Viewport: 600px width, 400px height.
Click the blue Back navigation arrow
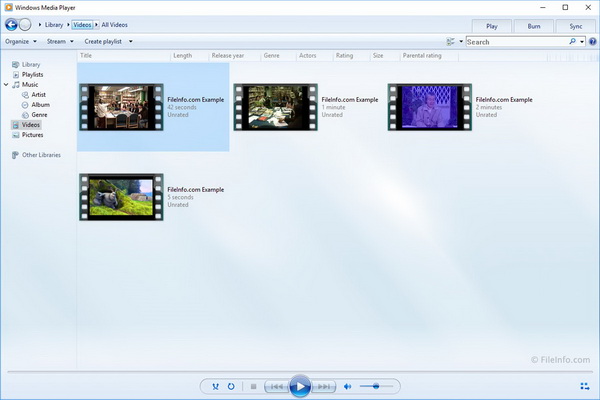coord(12,24)
